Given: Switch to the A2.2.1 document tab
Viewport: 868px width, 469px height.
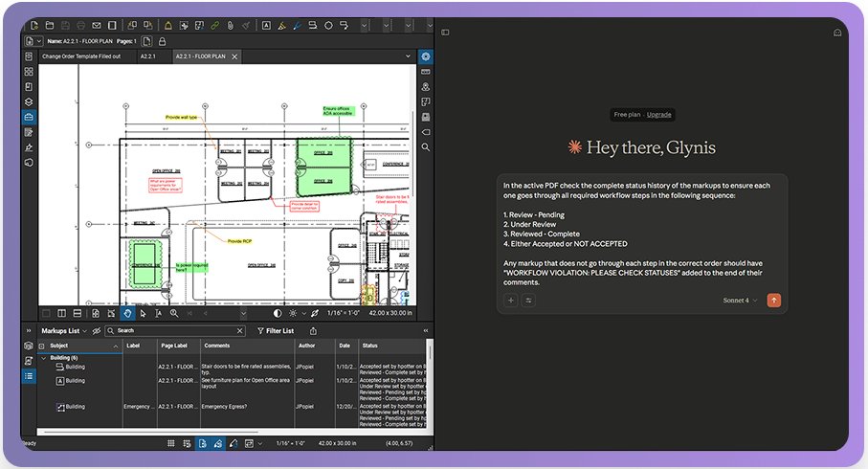Looking at the screenshot, I should 149,56.
